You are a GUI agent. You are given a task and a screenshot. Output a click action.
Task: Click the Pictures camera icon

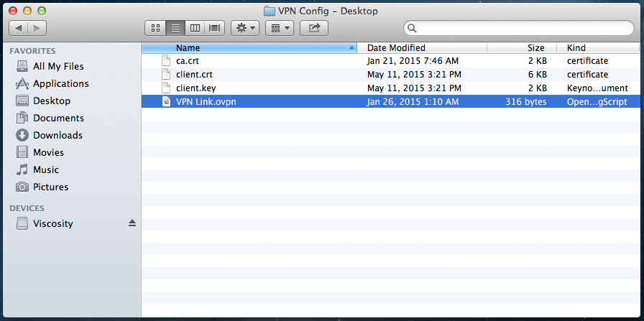(x=22, y=187)
